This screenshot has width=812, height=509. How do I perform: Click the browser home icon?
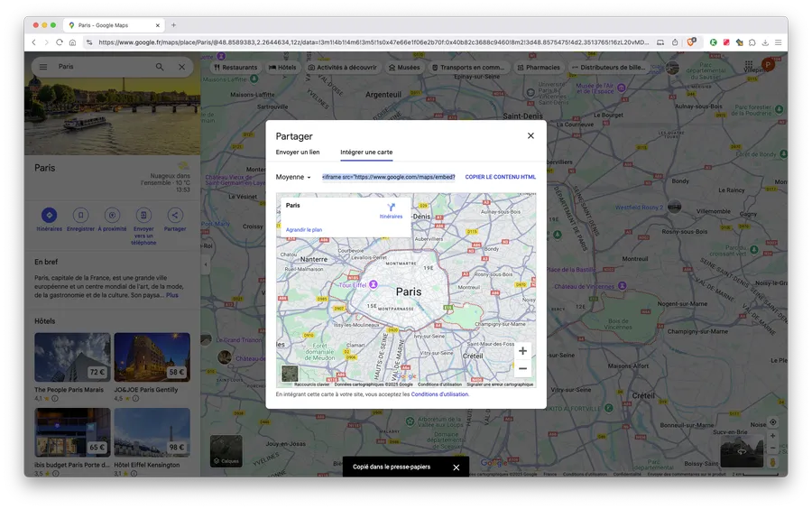click(x=72, y=42)
